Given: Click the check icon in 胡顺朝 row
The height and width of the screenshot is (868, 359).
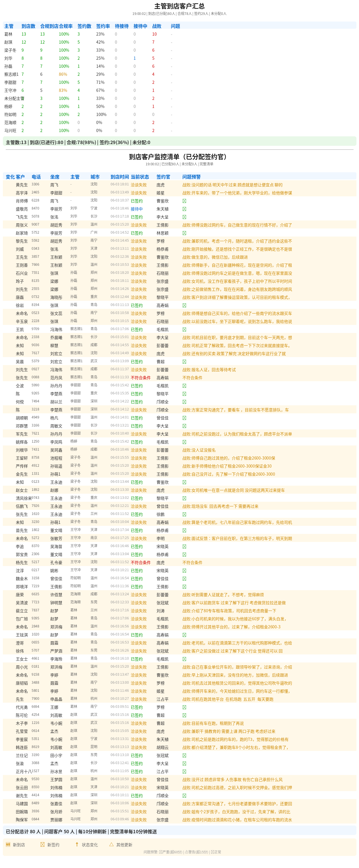Looking at the screenshot, I should (184, 418).
